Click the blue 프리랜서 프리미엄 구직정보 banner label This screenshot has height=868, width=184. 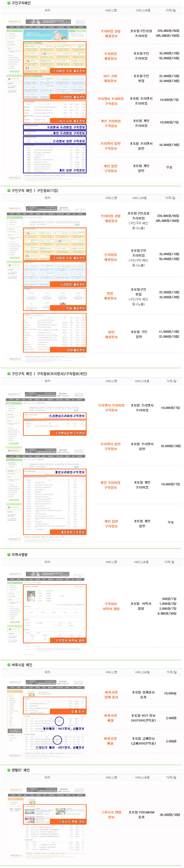click(x=66, y=127)
